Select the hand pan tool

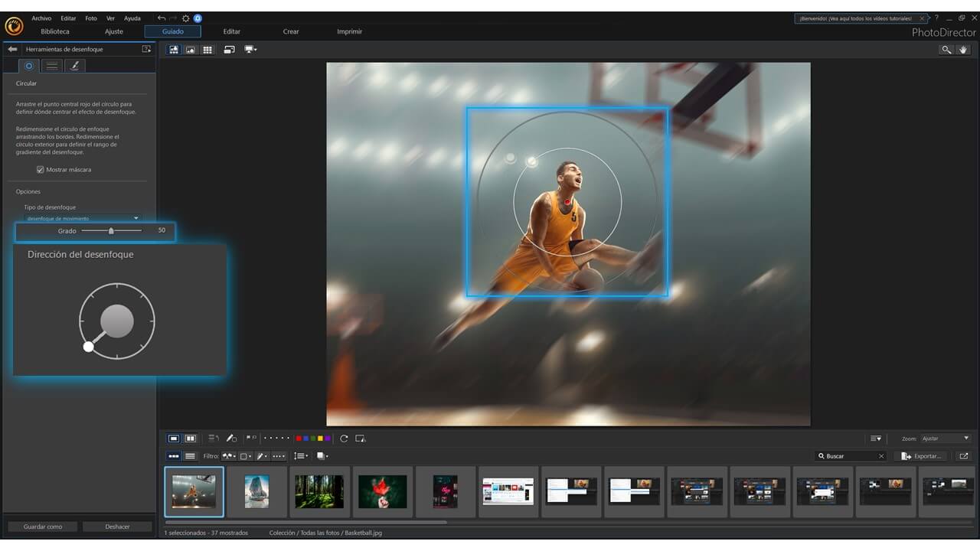point(964,50)
